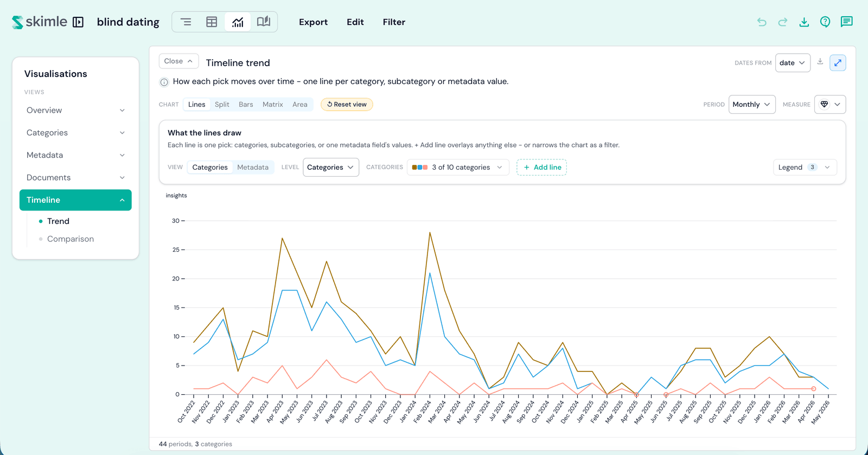Redo the last action
Image resolution: width=868 pixels, height=455 pixels.
click(x=783, y=22)
